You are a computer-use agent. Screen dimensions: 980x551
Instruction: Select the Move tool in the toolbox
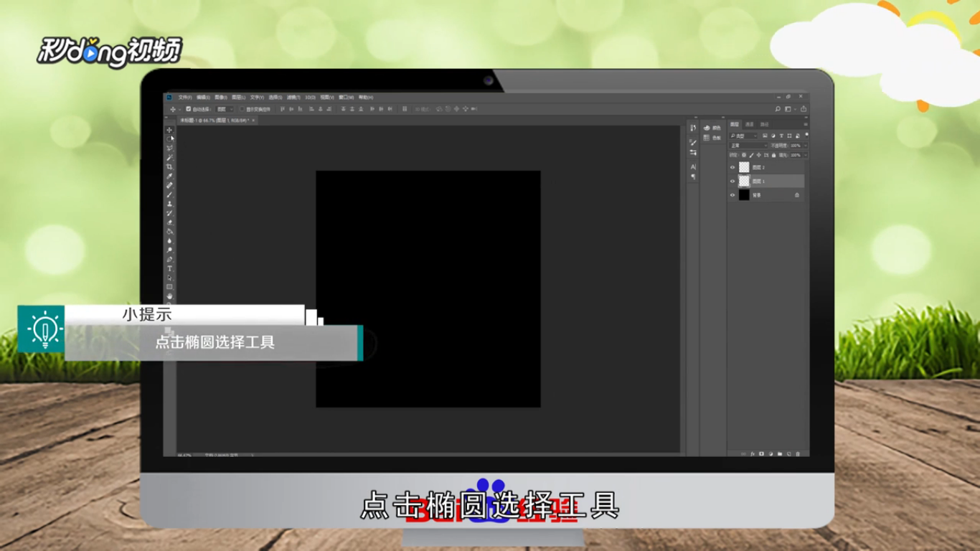(169, 130)
